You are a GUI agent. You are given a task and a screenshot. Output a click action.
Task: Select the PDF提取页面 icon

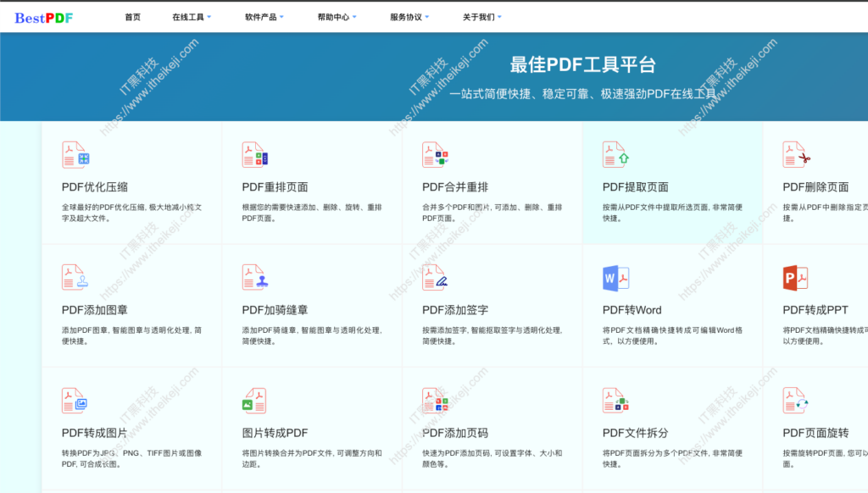pyautogui.click(x=615, y=154)
